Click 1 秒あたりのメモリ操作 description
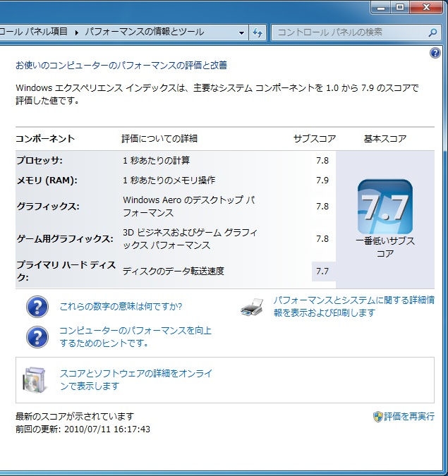The width and height of the screenshot is (448, 476). point(169,181)
